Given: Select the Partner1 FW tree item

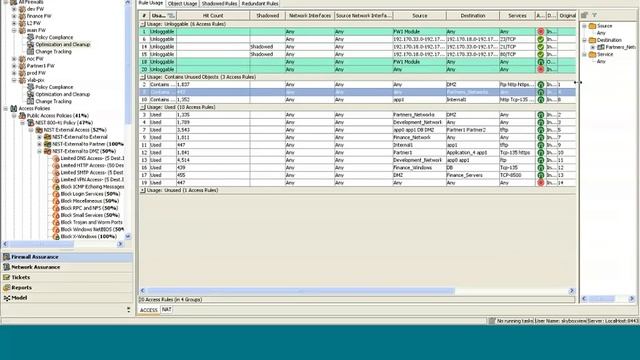Looking at the screenshot, I should (40, 66).
